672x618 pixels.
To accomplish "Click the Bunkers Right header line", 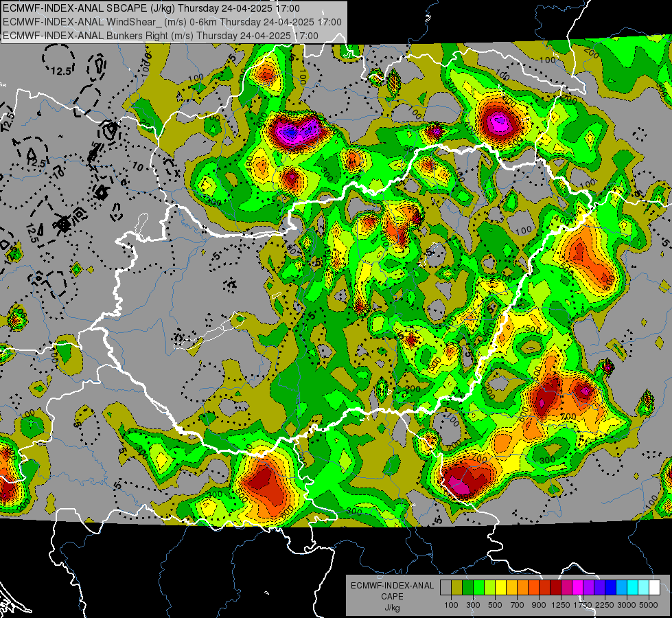I will [161, 36].
